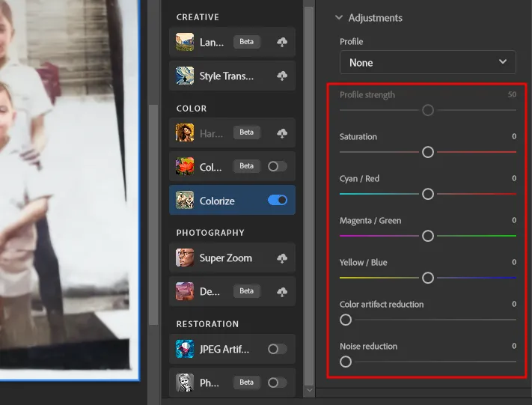Enable the Color Transfer toggle
This screenshot has width=532, height=405.
tap(278, 166)
